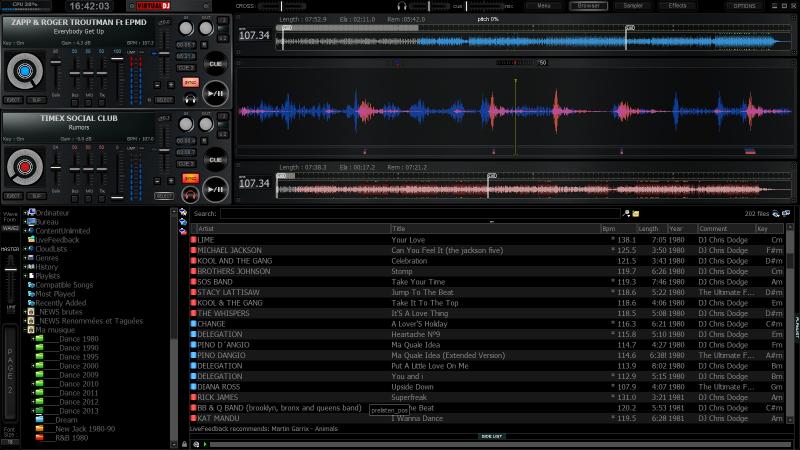Image resolution: width=800 pixels, height=450 pixels.
Task: Toggle the Mid kill switch on top deck
Action: click(89, 102)
